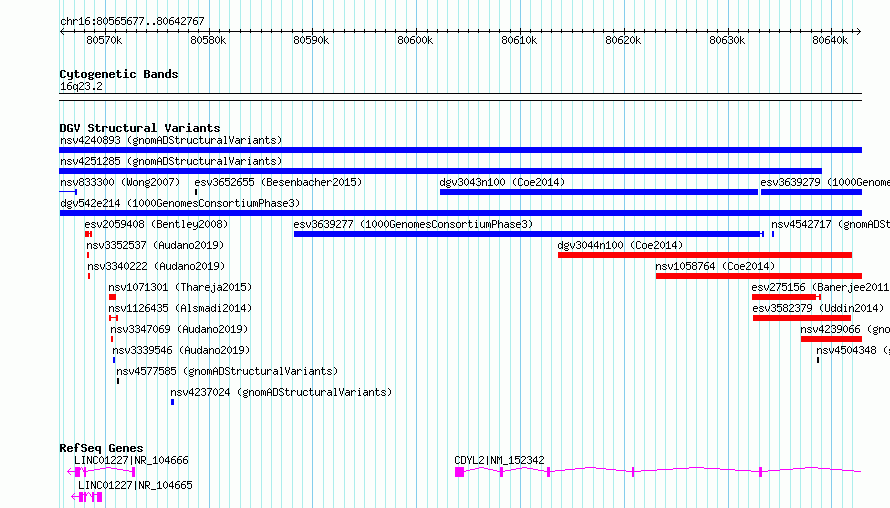
Task: Select the nsv4239066 red variant bar
Action: (x=832, y=339)
